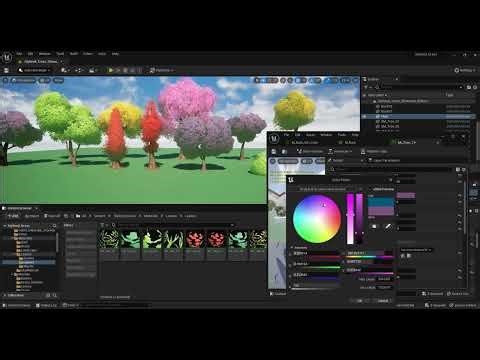
Task: Select the bright green leaf texture thumbnail
Action: (x=151, y=239)
